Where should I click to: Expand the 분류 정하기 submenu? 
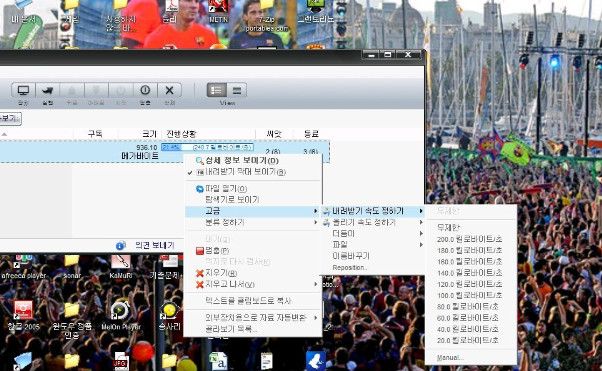[253, 222]
